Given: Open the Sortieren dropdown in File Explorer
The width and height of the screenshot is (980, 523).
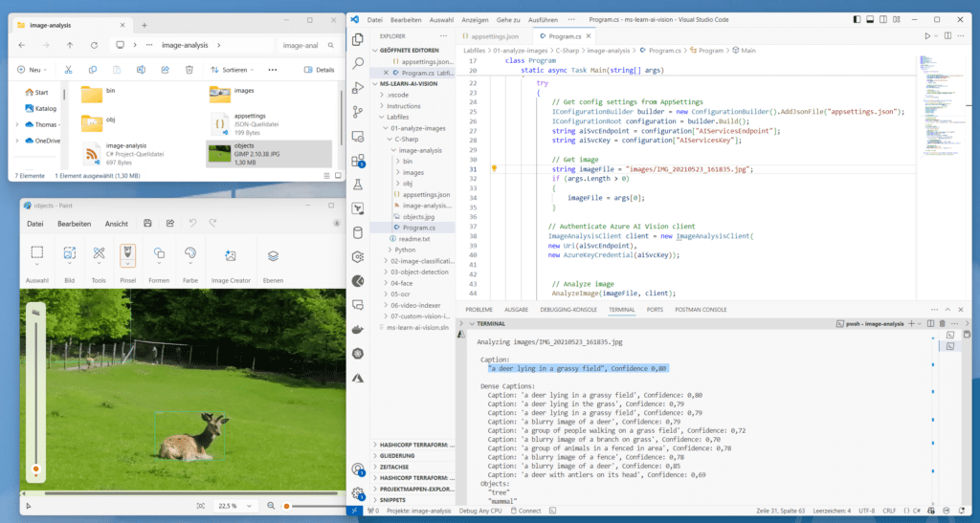Looking at the screenshot, I should pyautogui.click(x=233, y=70).
